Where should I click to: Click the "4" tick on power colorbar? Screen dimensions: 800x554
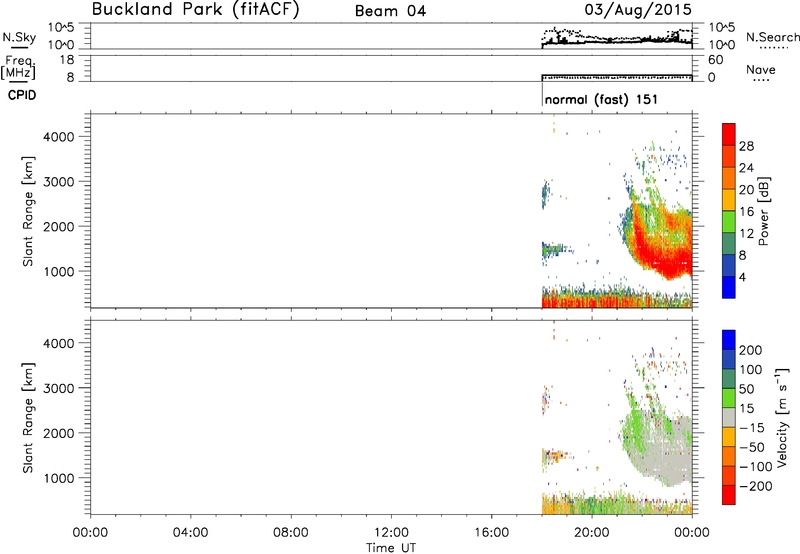(742, 277)
